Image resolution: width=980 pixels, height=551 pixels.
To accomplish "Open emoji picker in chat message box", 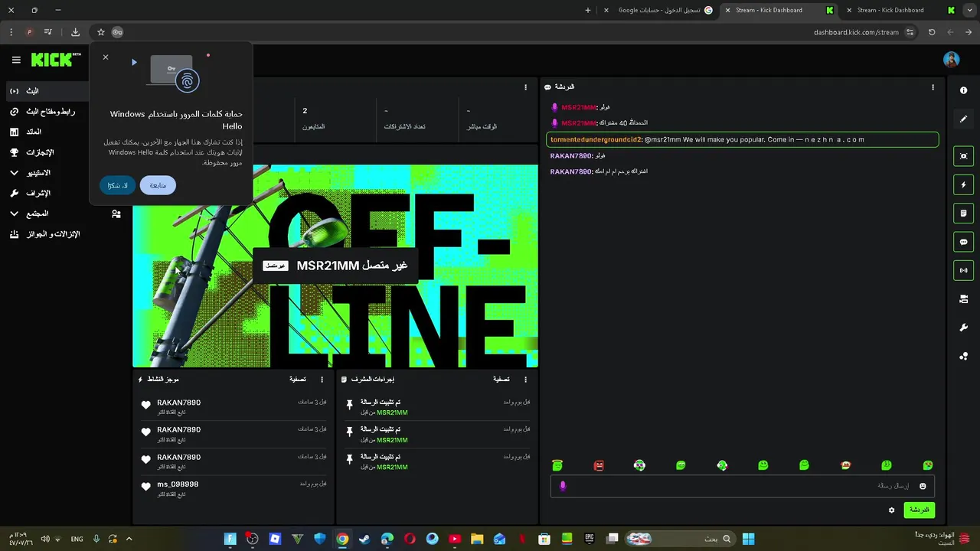I will pyautogui.click(x=923, y=486).
